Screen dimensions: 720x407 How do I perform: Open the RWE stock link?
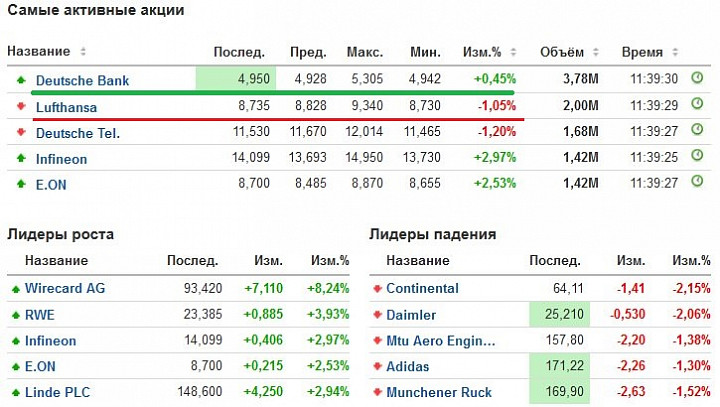[39, 315]
